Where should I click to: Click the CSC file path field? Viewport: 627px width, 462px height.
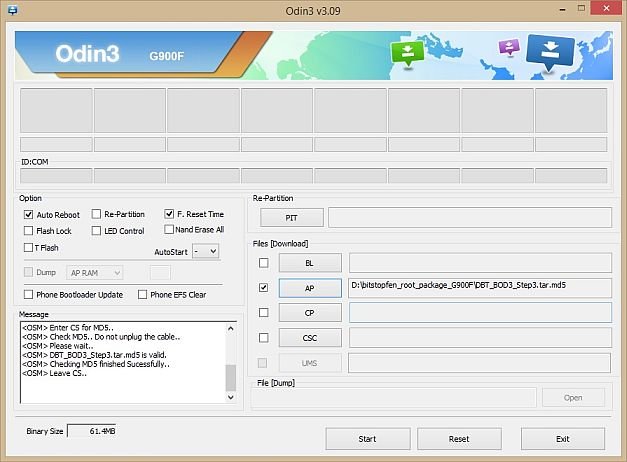[x=480, y=338]
